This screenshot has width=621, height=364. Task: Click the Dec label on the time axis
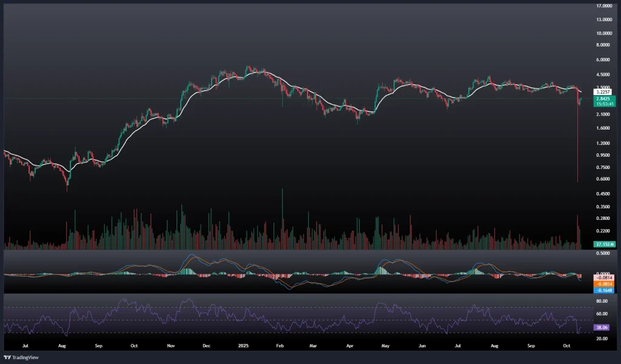point(206,347)
